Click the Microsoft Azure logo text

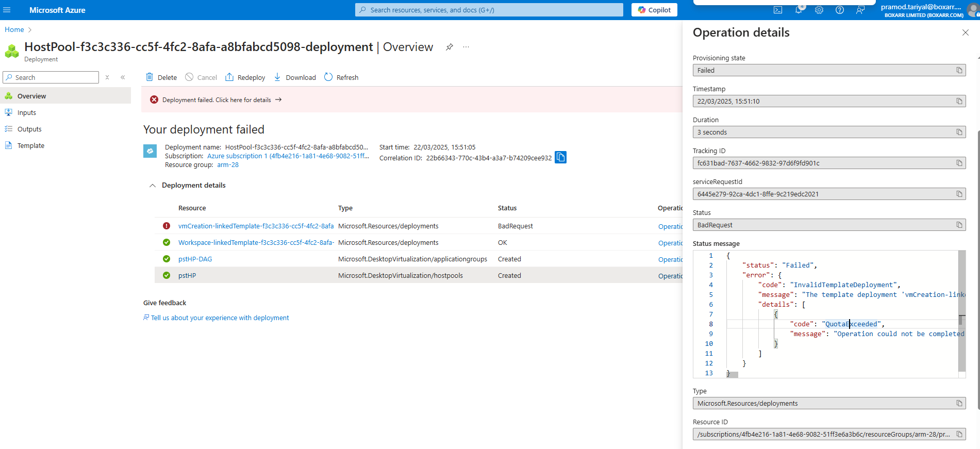(57, 10)
